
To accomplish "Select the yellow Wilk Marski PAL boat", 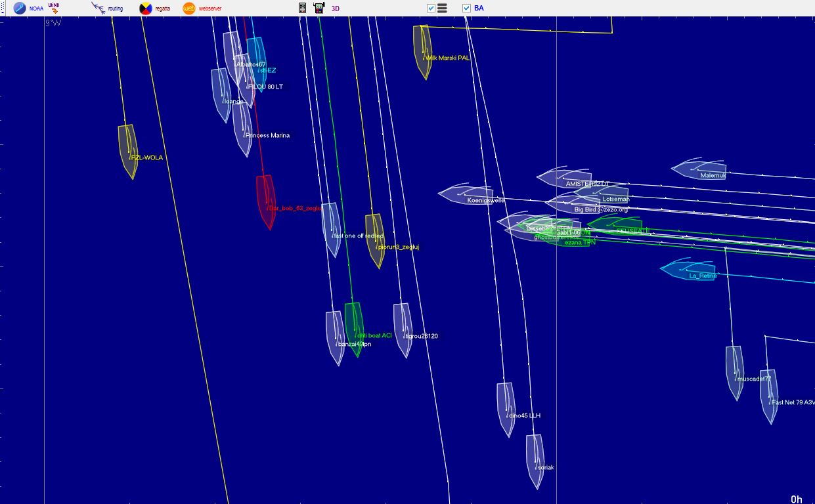I will click(422, 52).
